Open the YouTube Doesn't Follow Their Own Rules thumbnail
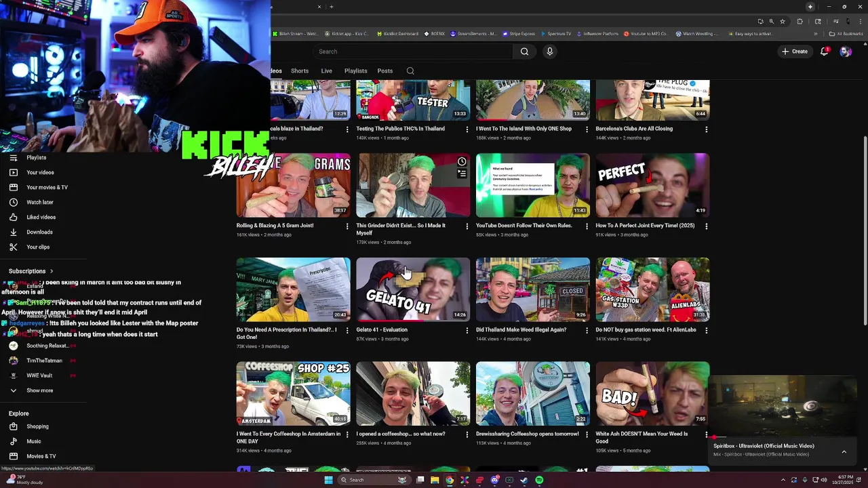This screenshot has width=868, height=488. click(533, 185)
